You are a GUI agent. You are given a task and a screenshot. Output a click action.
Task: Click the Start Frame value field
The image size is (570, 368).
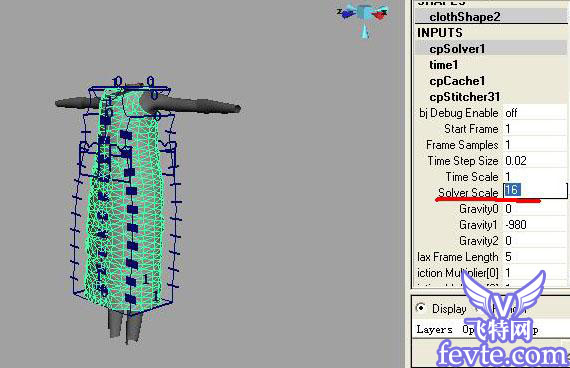click(x=534, y=129)
